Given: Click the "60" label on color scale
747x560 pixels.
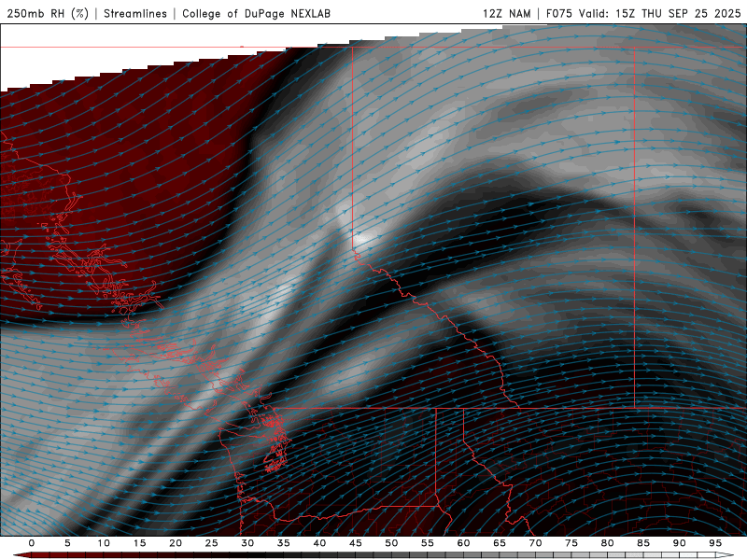Looking at the screenshot, I should [463, 543].
